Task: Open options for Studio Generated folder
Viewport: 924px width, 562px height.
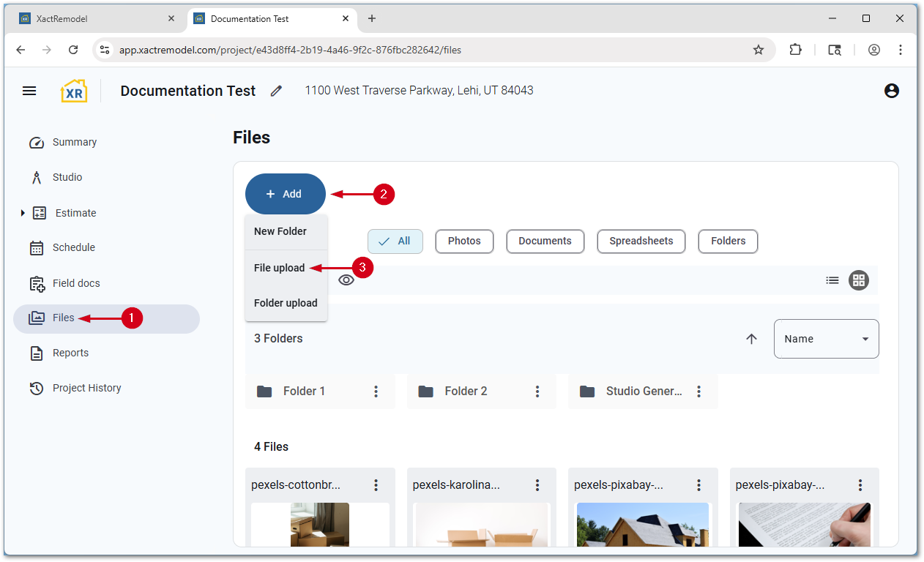Action: (x=699, y=391)
